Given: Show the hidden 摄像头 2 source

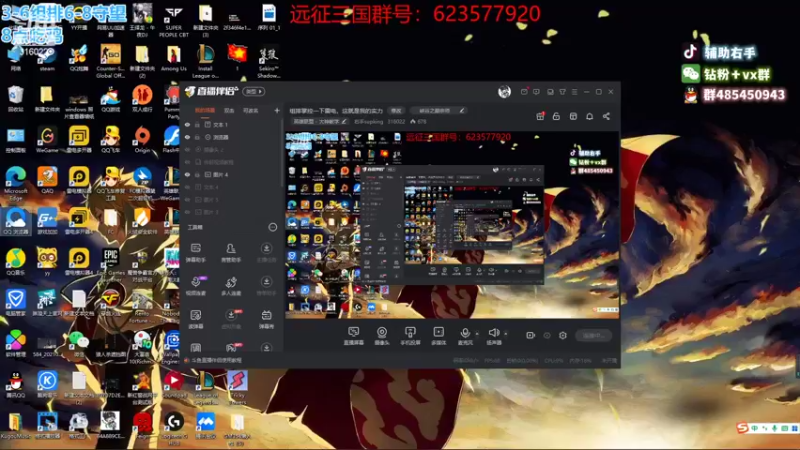Looking at the screenshot, I should pyautogui.click(x=187, y=149).
